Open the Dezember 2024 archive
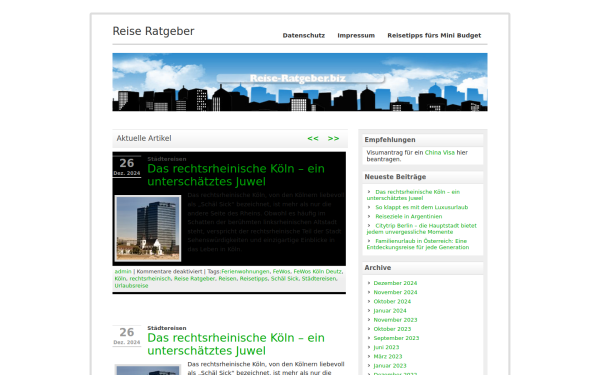This screenshot has width=600, height=375. click(x=395, y=283)
